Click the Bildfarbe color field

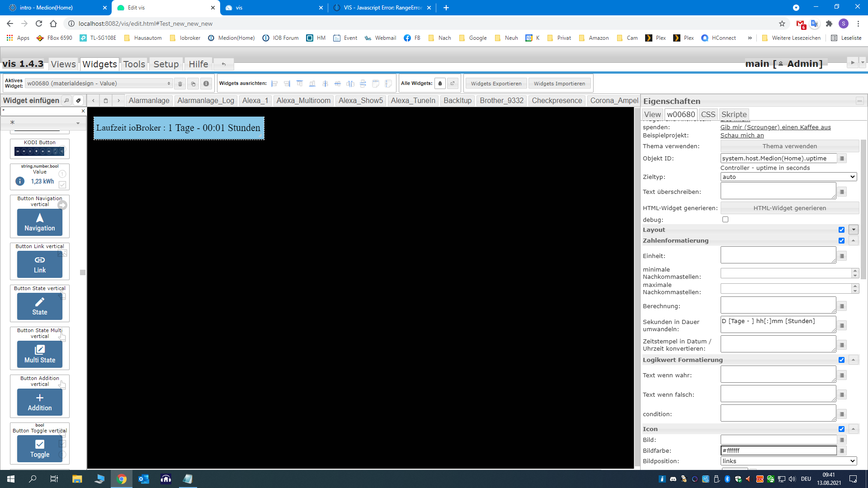pyautogui.click(x=778, y=451)
